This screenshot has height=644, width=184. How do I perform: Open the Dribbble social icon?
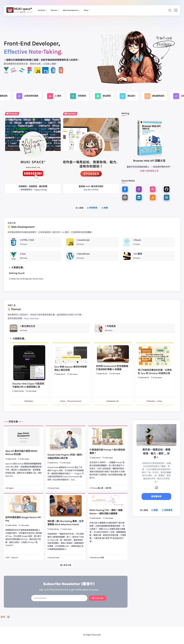pos(153,189)
